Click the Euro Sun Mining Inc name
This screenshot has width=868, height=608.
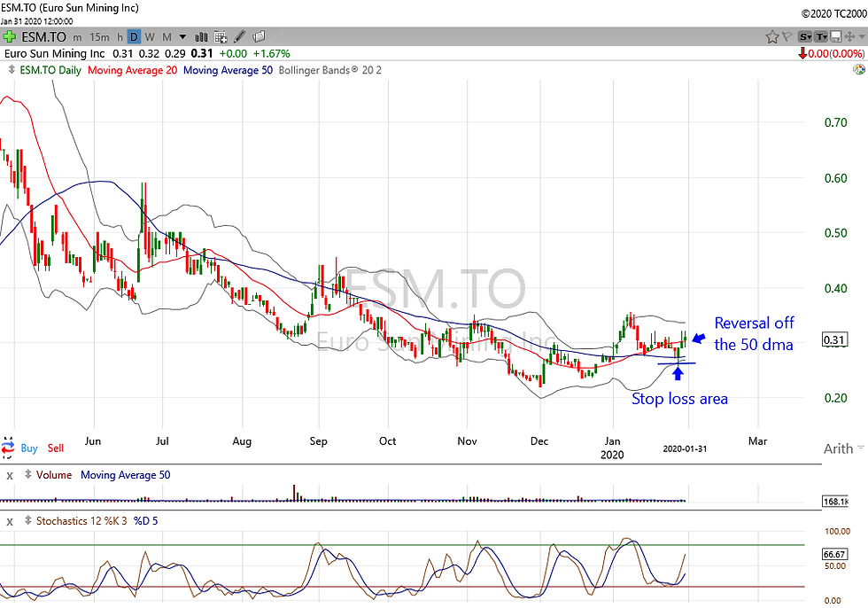pyautogui.click(x=54, y=54)
